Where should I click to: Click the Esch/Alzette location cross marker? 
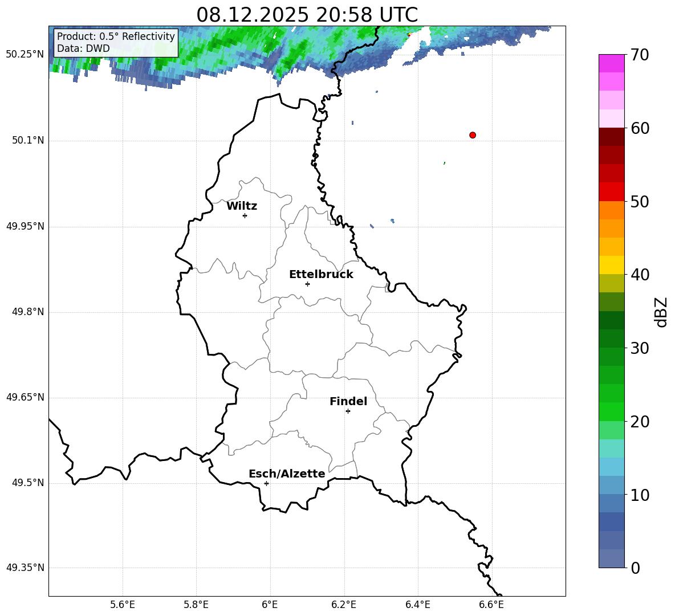pos(266,483)
